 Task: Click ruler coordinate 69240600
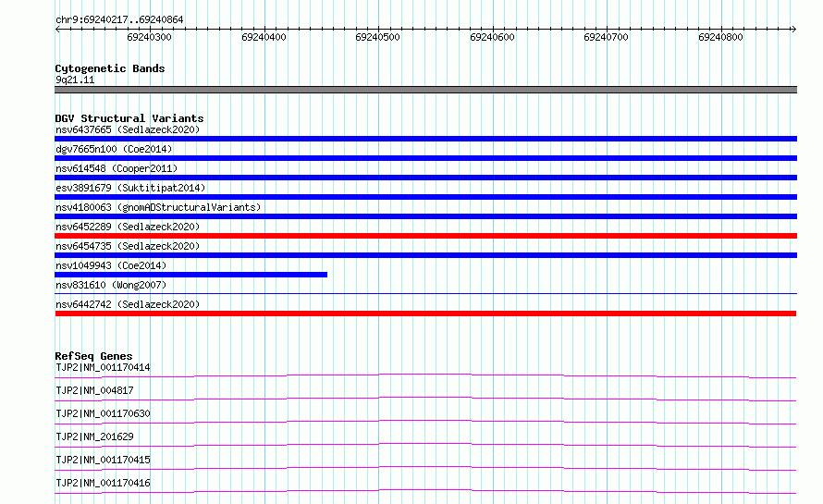pyautogui.click(x=492, y=37)
